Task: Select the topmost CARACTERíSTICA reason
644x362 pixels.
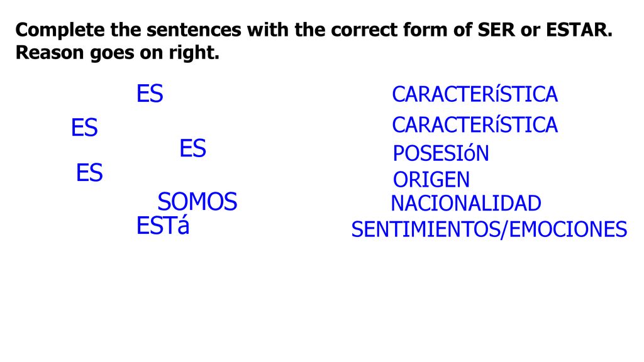Action: [x=475, y=94]
